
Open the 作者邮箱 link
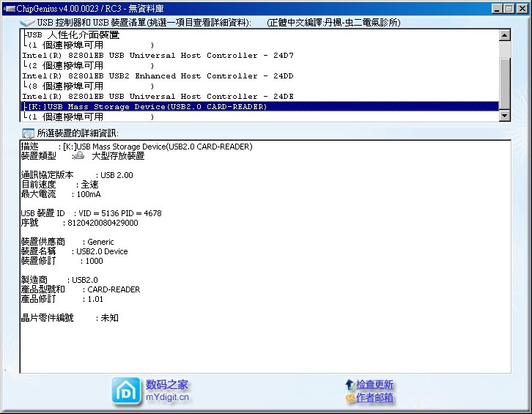(374, 398)
